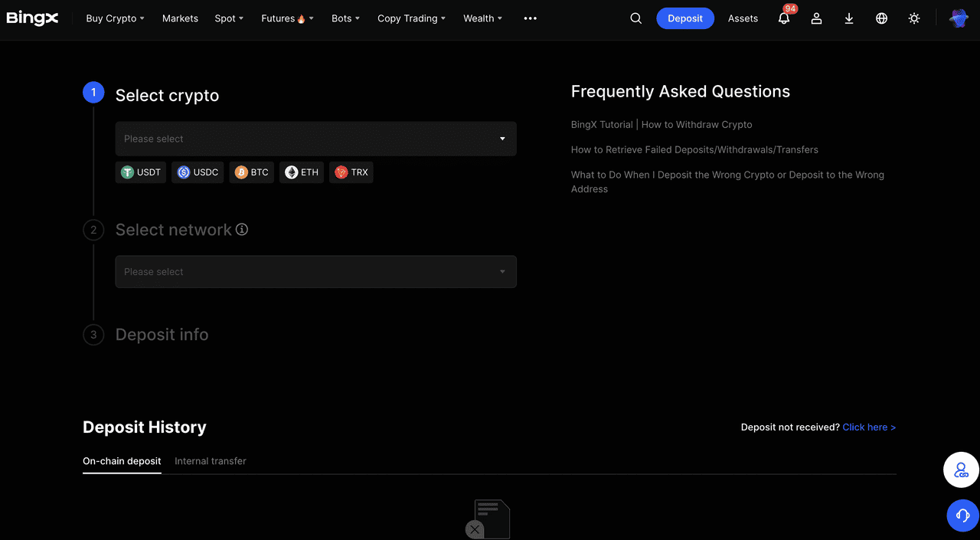
Task: Open customer support headset icon
Action: point(962,515)
